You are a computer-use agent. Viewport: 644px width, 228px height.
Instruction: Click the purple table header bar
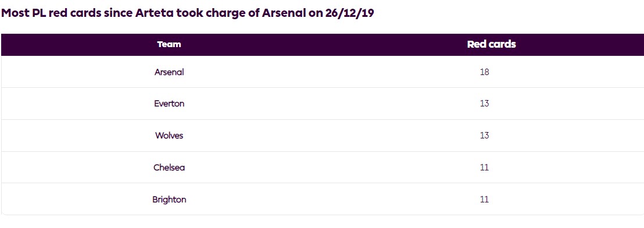click(323, 44)
